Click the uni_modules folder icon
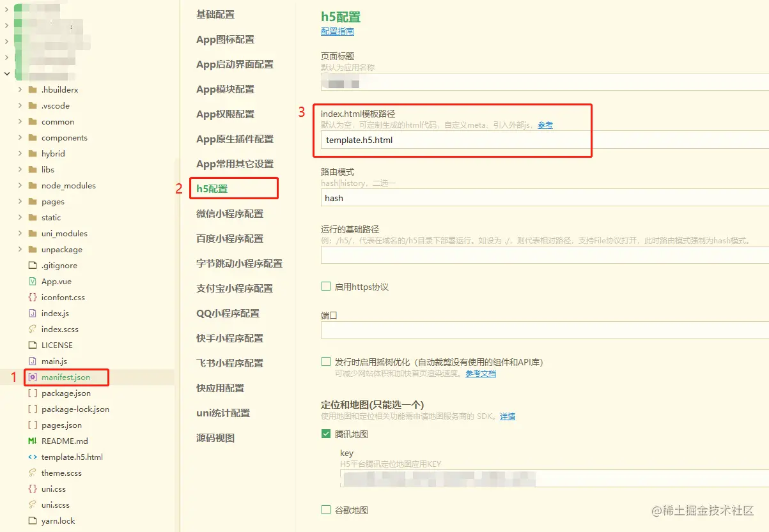Screen dimensions: 769x532 tap(33, 234)
